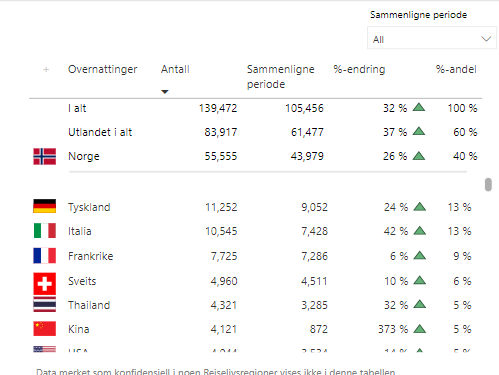The height and width of the screenshot is (375, 499).
Task: Expand rows with the plus icon
Action: coord(46,69)
